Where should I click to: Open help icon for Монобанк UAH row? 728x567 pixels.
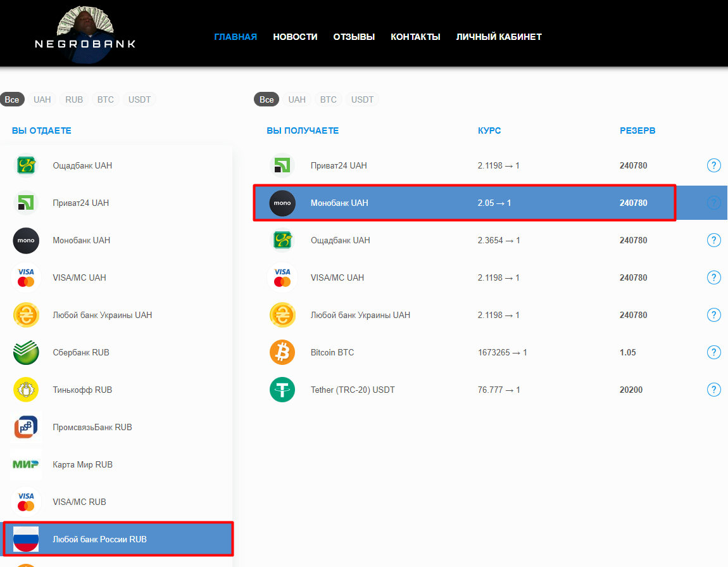tap(713, 203)
